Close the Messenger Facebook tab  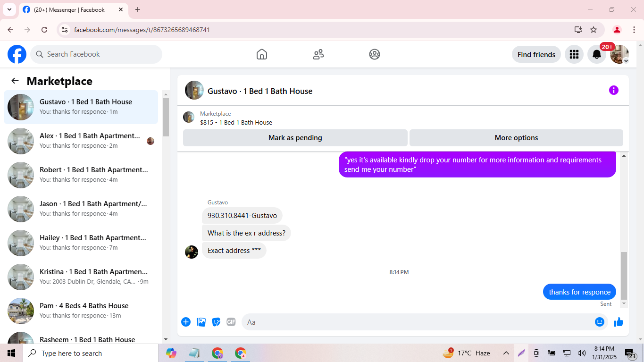(121, 9)
